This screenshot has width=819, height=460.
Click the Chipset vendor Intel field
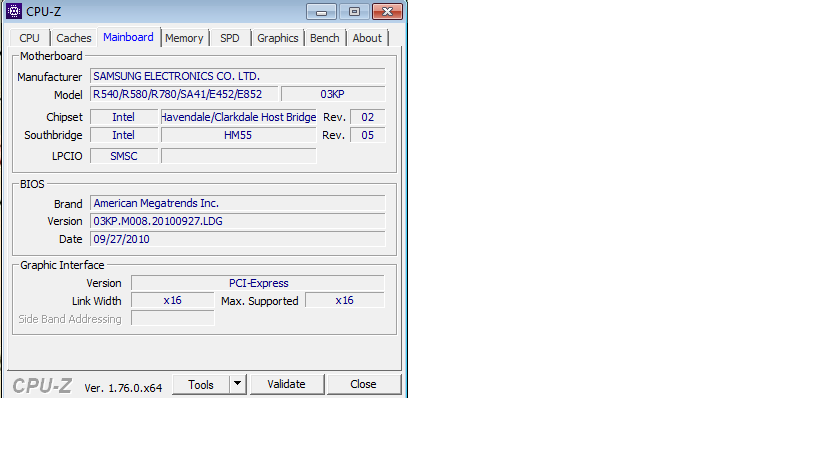tap(124, 117)
